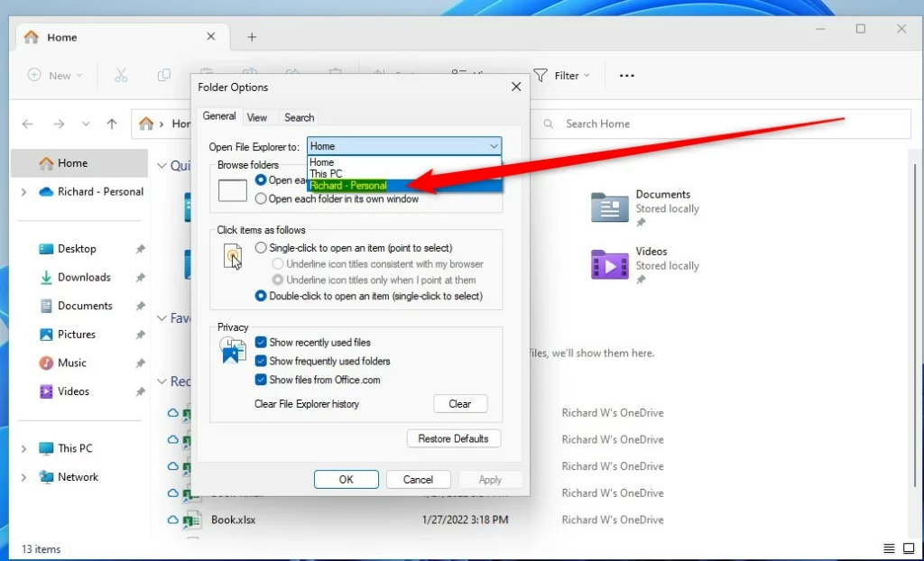Switch to details view via status bar icon
Image resolution: width=924 pixels, height=561 pixels.
tap(888, 548)
